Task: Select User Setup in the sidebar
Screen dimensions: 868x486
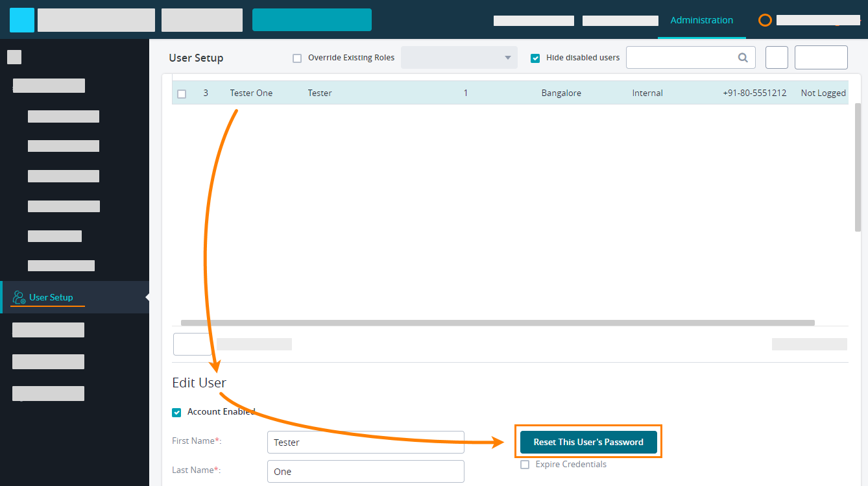Action: [x=51, y=297]
